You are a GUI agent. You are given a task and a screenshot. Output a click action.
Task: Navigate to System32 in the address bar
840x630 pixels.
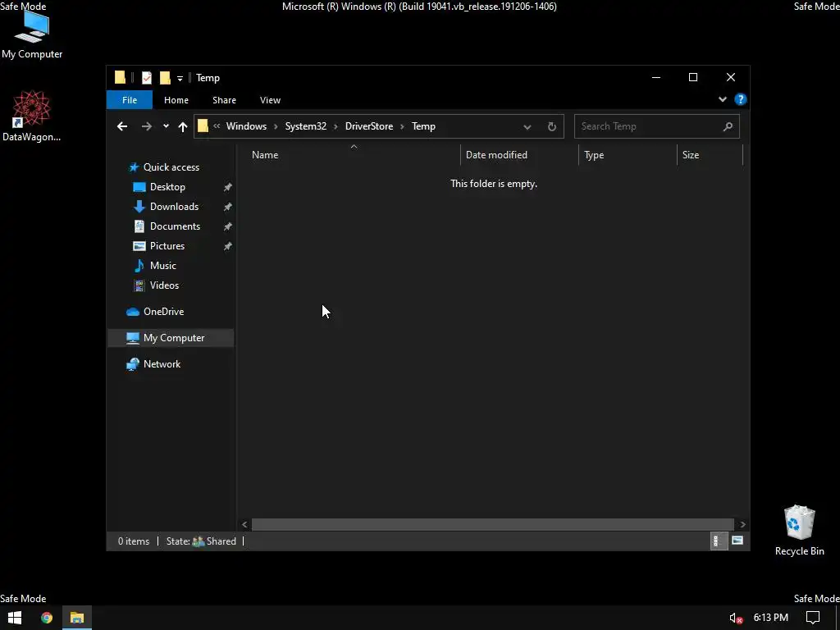coord(305,126)
